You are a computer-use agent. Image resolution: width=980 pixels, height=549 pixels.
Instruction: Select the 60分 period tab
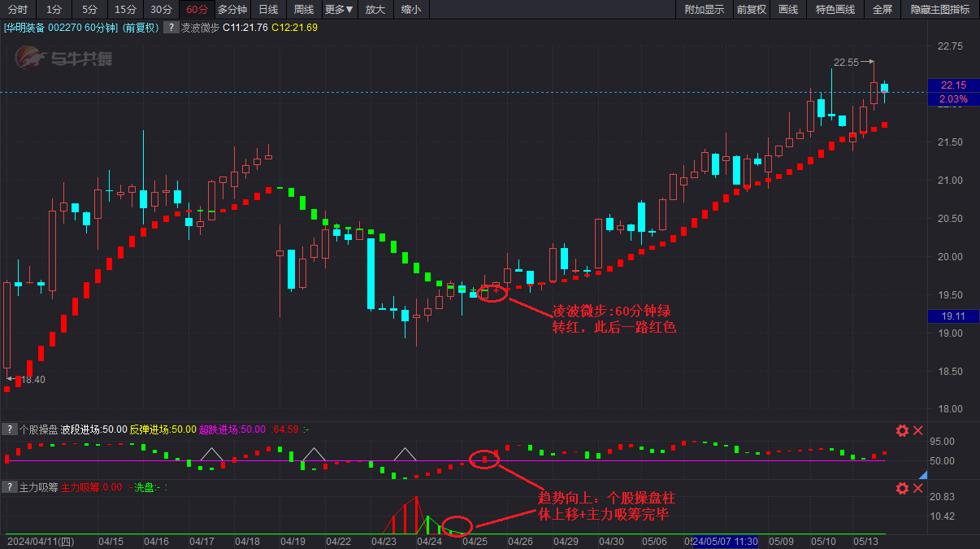point(197,10)
